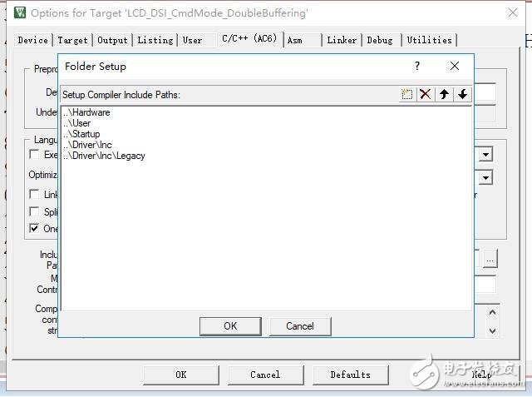
Task: Switch to the Asm tab
Action: point(295,40)
